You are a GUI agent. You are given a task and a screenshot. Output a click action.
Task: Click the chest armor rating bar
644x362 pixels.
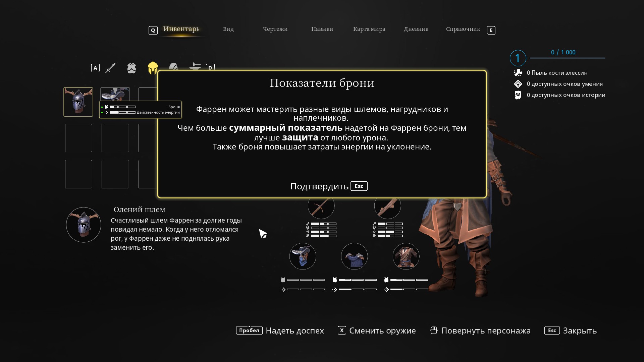click(409, 280)
